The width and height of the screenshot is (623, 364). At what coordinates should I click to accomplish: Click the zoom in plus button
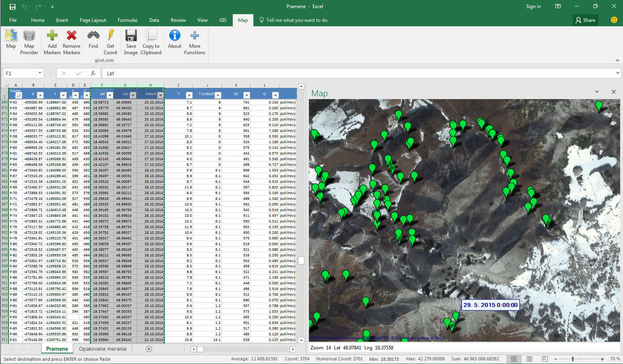(602, 359)
